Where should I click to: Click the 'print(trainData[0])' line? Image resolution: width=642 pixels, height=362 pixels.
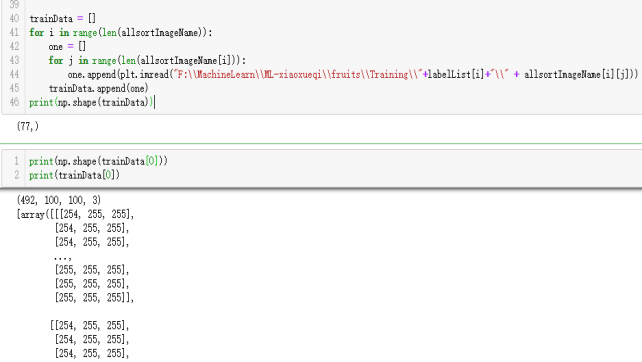(75, 175)
